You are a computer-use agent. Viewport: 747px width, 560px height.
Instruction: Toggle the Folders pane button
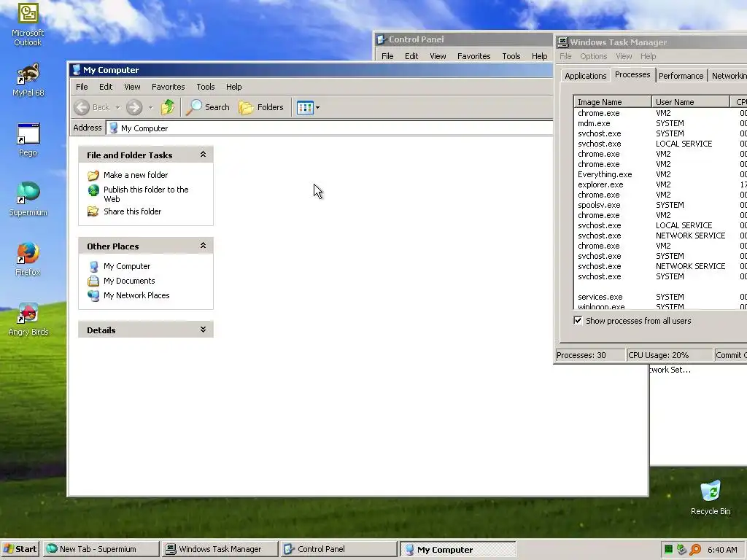261,107
